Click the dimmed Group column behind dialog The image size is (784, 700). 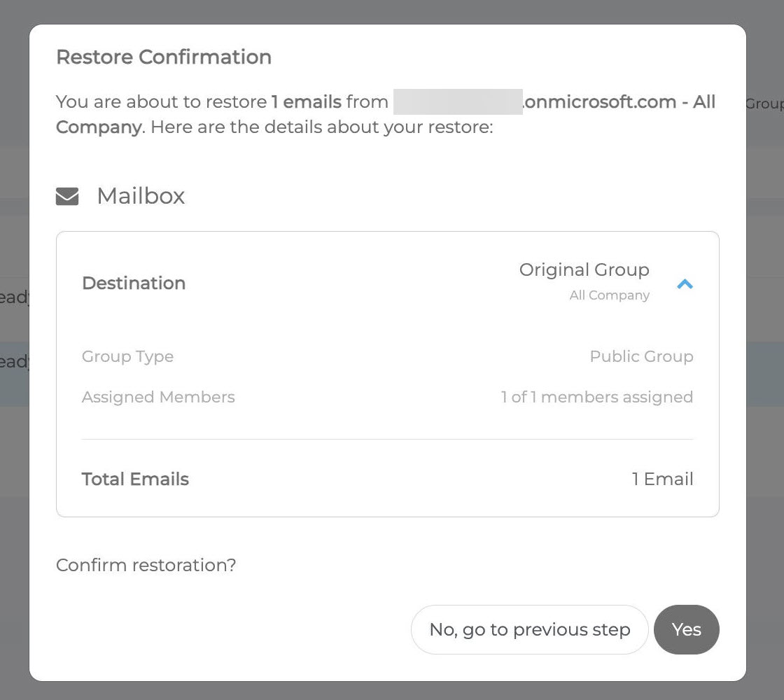pos(764,104)
